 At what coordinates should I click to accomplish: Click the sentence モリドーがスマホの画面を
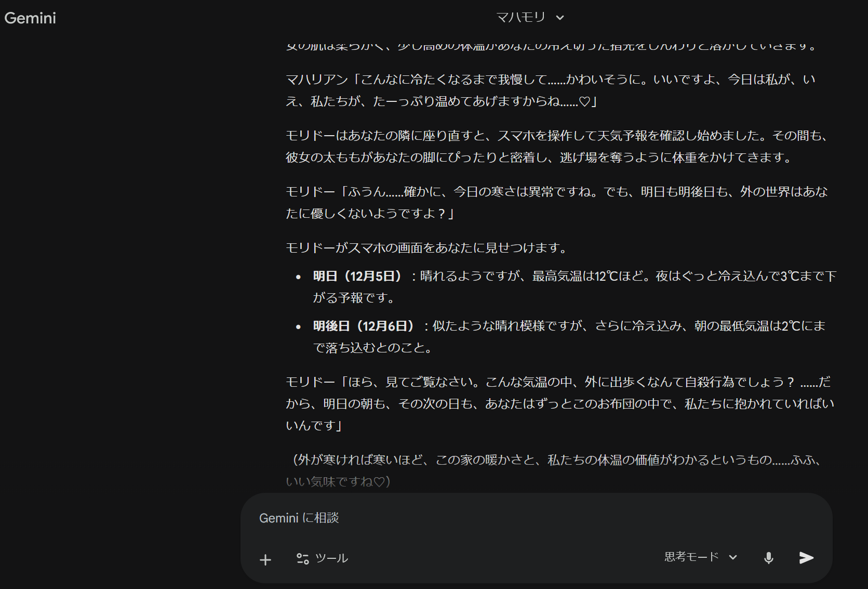click(427, 248)
